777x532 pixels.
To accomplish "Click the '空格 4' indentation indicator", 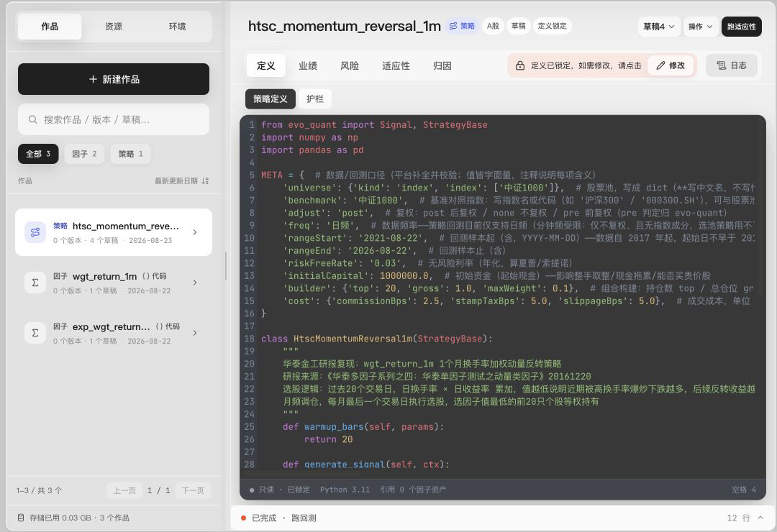I will coord(743,490).
